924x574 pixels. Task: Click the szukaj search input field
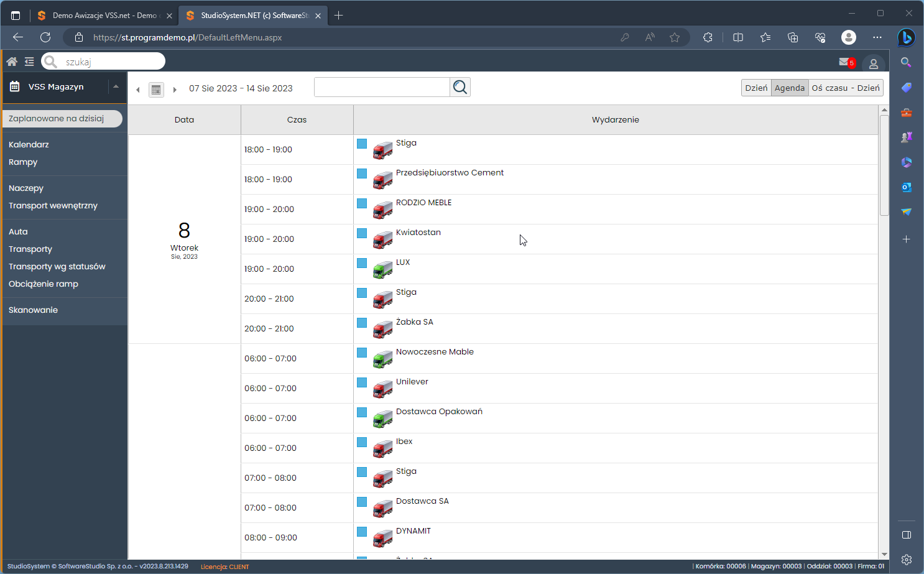(x=111, y=62)
